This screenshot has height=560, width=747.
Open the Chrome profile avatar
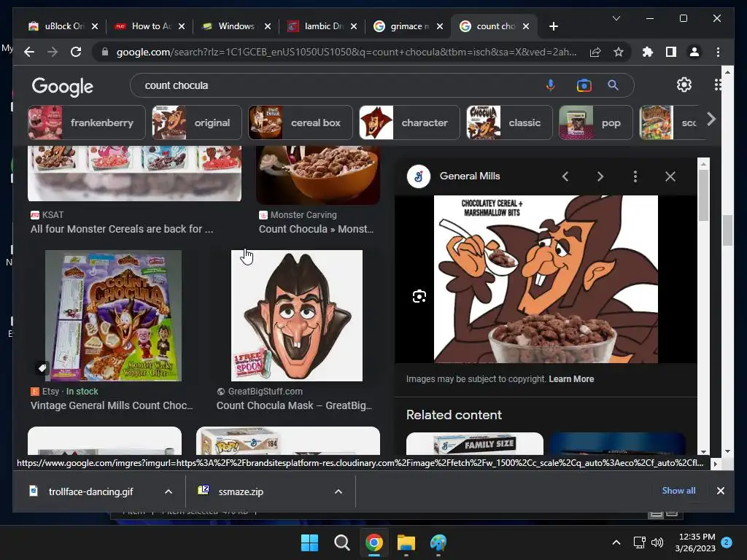[694, 52]
